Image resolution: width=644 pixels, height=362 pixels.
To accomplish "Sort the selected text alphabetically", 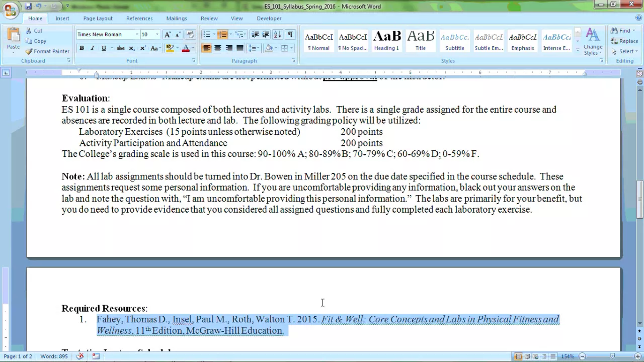I will pos(278,34).
